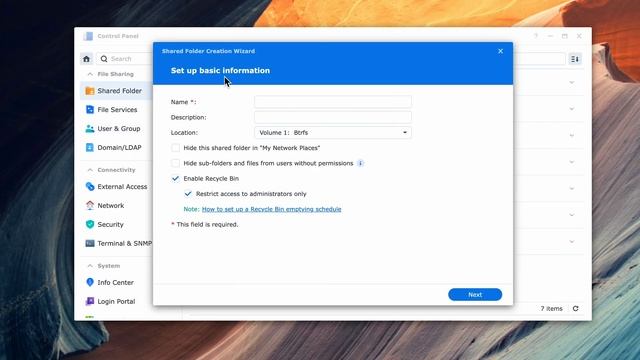Viewport: 640px width, 360px height.
Task: Check Hide sub-folders and files from users without permissions
Action: pyautogui.click(x=176, y=163)
